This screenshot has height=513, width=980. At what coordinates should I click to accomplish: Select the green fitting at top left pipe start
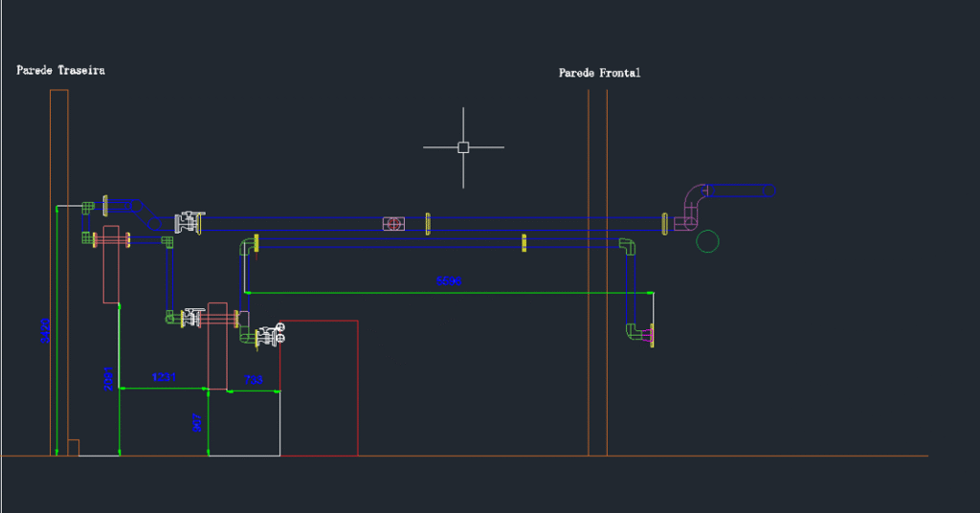point(88,206)
